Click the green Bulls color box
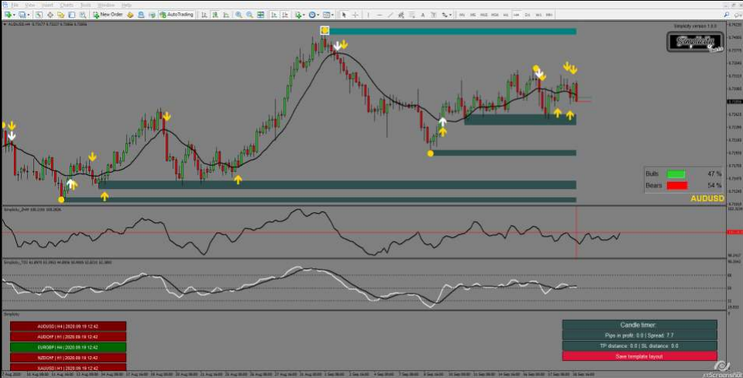This screenshot has height=378, width=743. [x=676, y=174]
